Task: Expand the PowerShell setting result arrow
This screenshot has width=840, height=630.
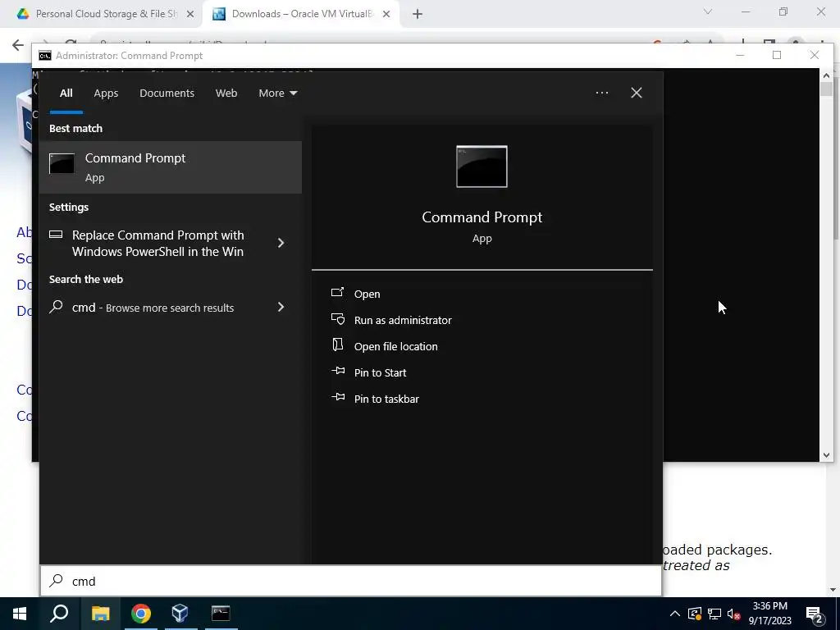Action: (x=281, y=243)
